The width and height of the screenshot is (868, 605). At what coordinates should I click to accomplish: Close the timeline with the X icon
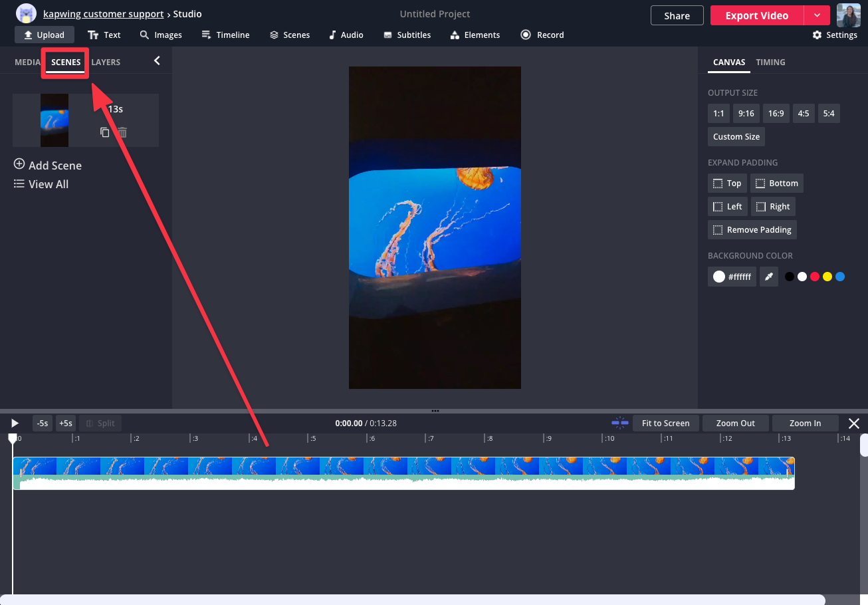pyautogui.click(x=854, y=423)
